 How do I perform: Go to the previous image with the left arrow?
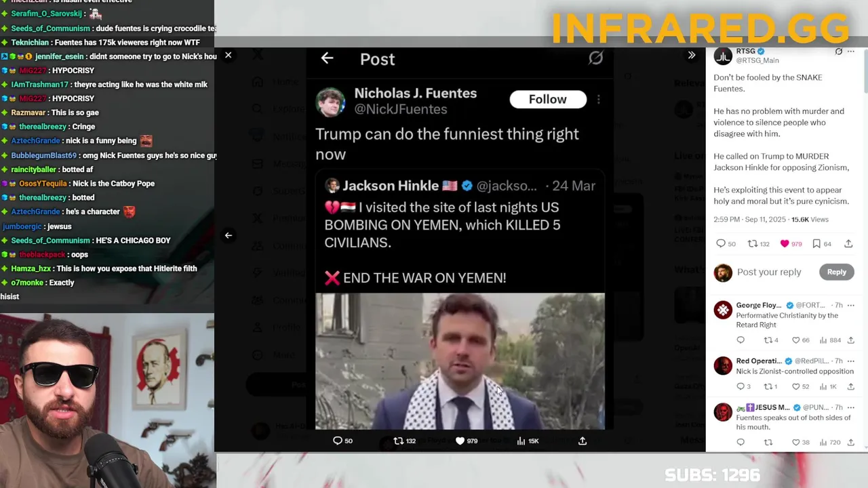coord(229,235)
